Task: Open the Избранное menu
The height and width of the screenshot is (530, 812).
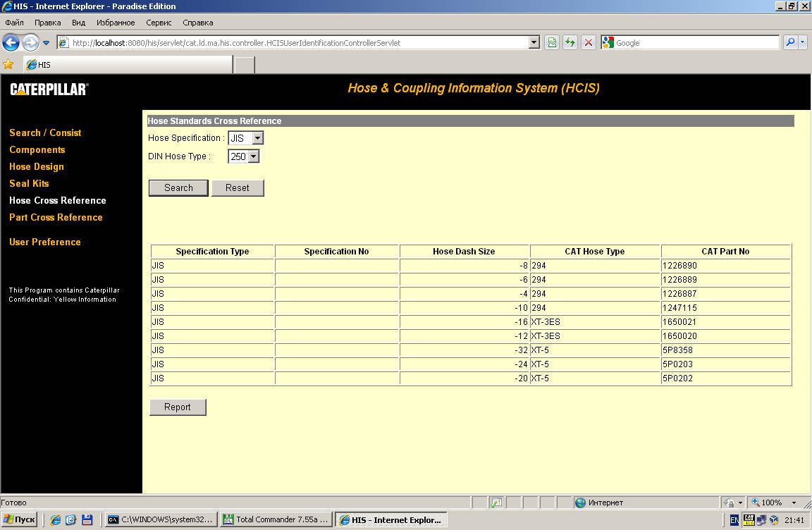Action: (116, 23)
